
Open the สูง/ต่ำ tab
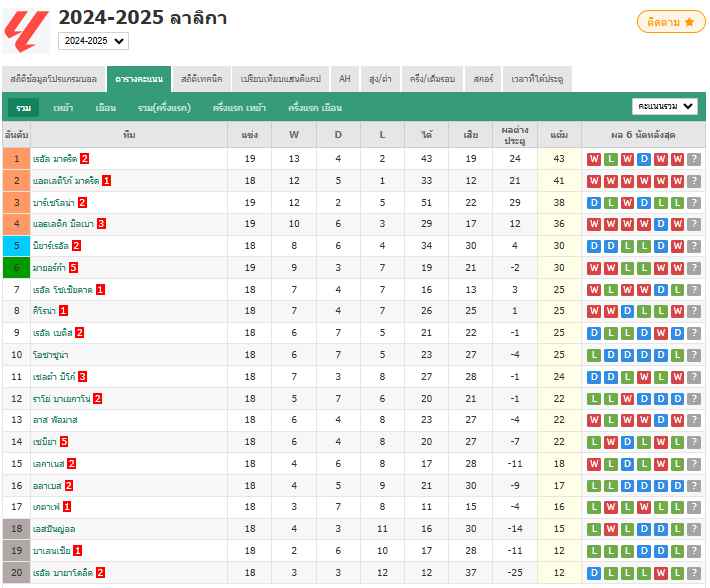[380, 79]
